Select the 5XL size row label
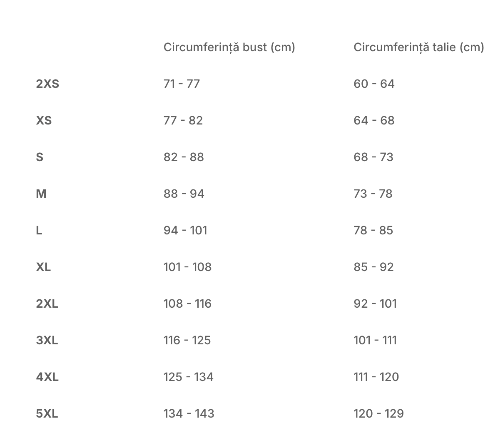488x448 pixels. pyautogui.click(x=47, y=414)
